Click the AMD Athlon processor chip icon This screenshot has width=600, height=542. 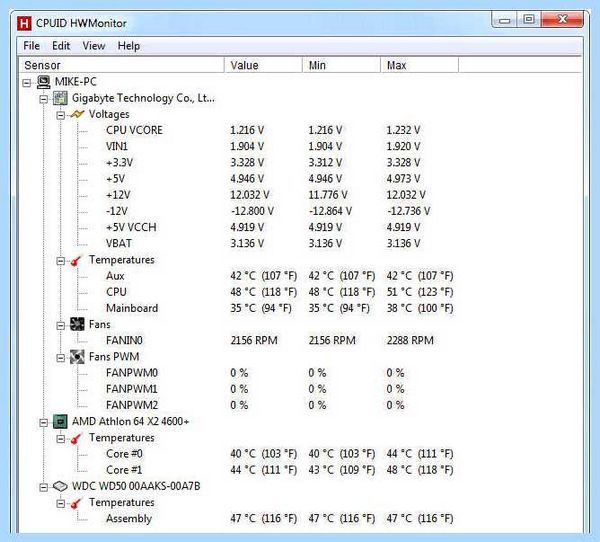[x=60, y=421]
